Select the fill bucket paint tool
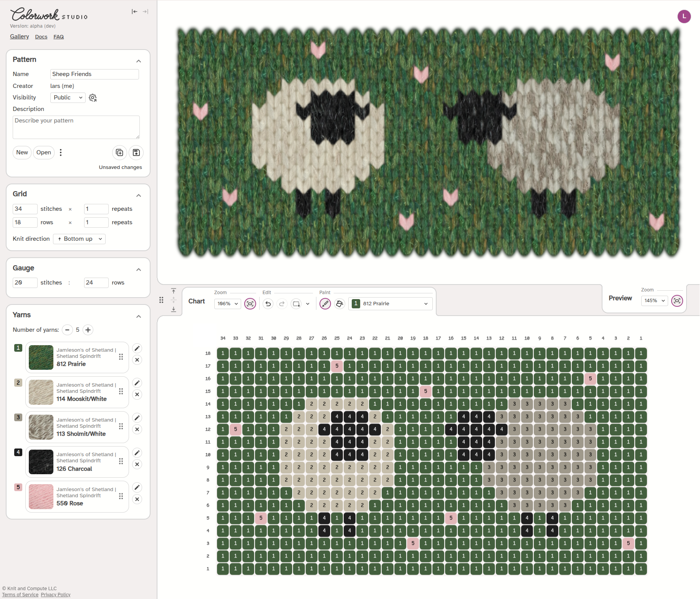Screen dimensions: 700x599 click(x=339, y=304)
